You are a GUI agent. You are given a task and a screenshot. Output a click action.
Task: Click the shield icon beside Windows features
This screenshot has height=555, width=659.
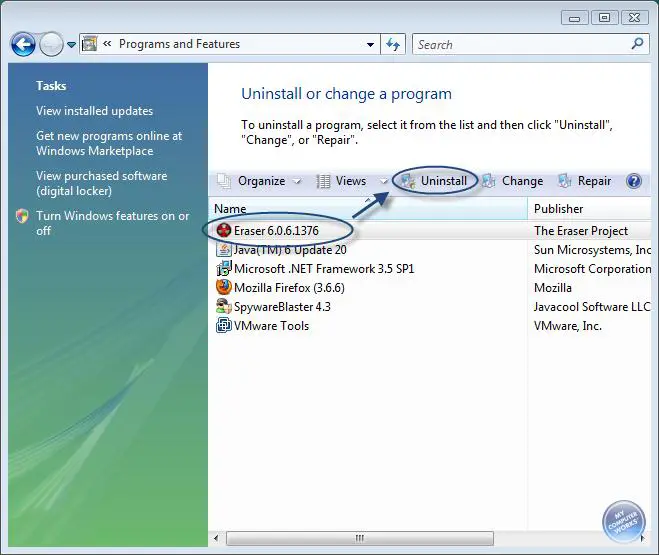22,216
